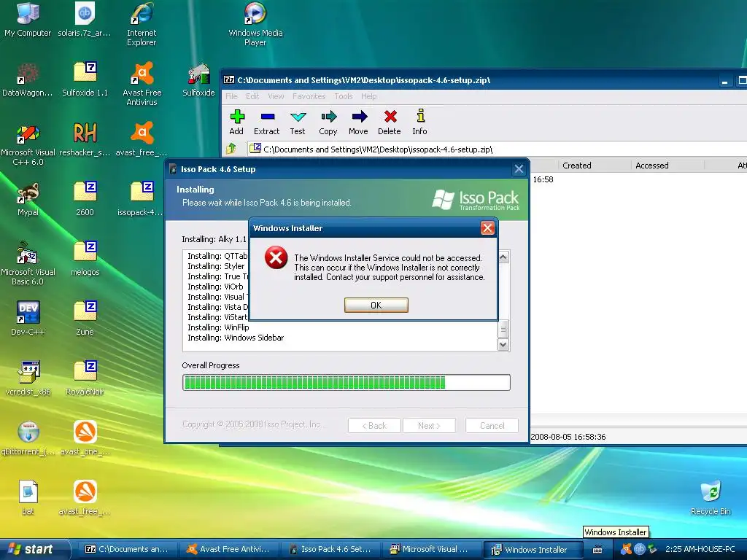Screen dimensions: 747x560
Task: Select the vcredist_x86 installer icon
Action: tap(28, 378)
